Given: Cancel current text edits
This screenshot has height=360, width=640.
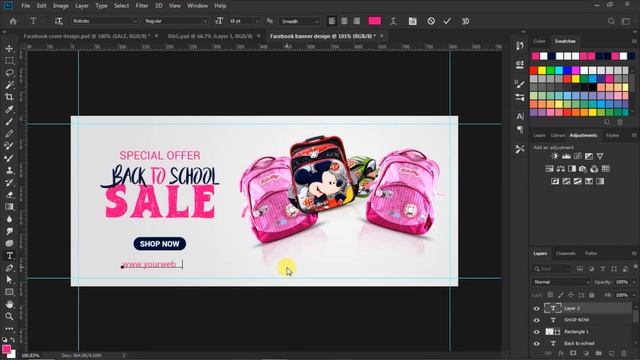Looking at the screenshot, I should 431,21.
